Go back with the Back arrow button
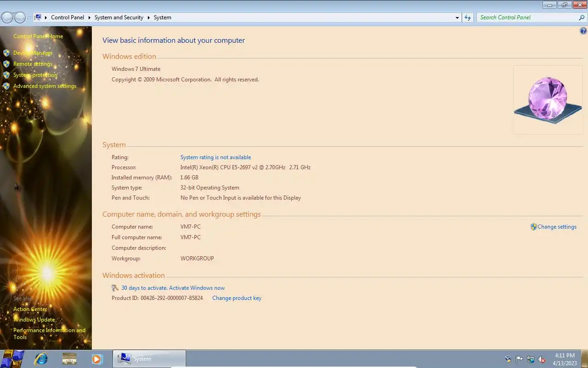588x368 pixels. pos(7,17)
